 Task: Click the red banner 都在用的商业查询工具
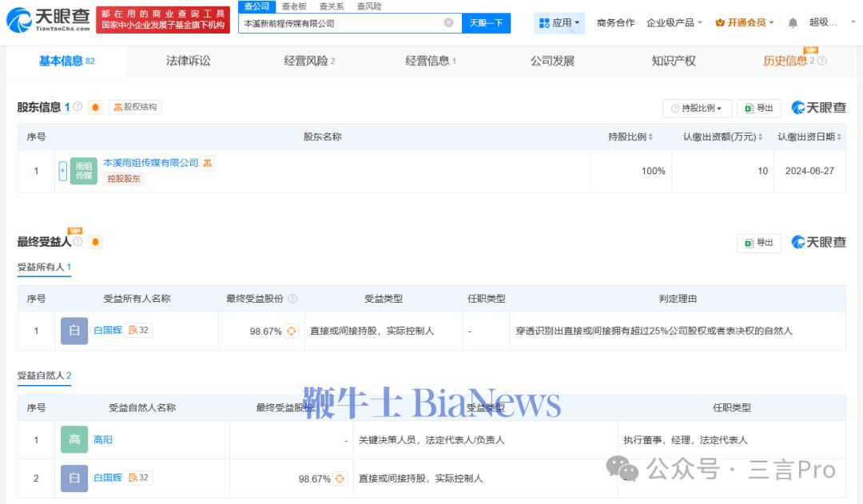[x=163, y=20]
